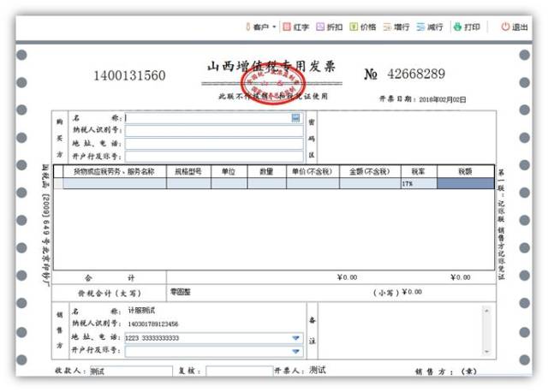The width and height of the screenshot is (548, 392).
Task: Click the 红字 (red-letter invoice) icon
Action: (296, 27)
